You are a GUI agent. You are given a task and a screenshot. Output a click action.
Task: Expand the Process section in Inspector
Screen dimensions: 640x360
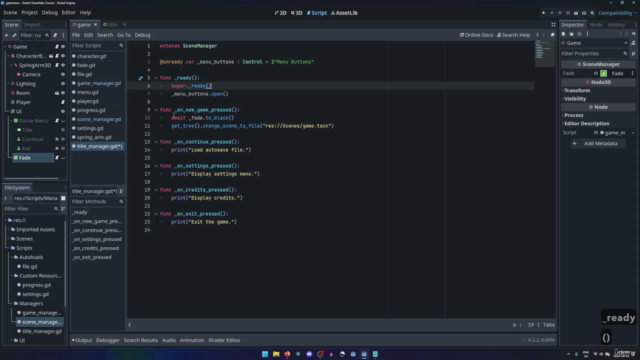(598, 115)
